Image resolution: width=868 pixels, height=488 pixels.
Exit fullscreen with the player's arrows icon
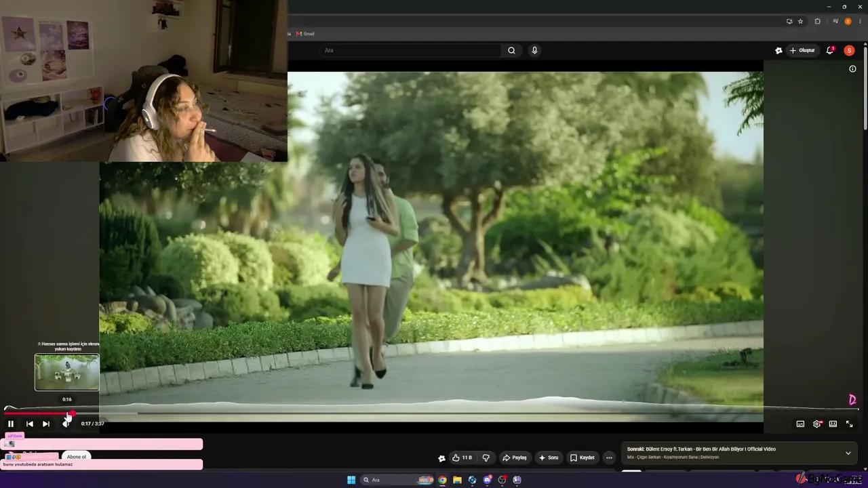click(849, 424)
